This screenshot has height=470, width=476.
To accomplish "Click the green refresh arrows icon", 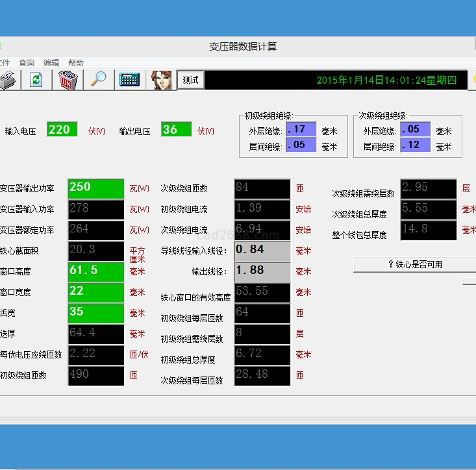I will tap(36, 80).
